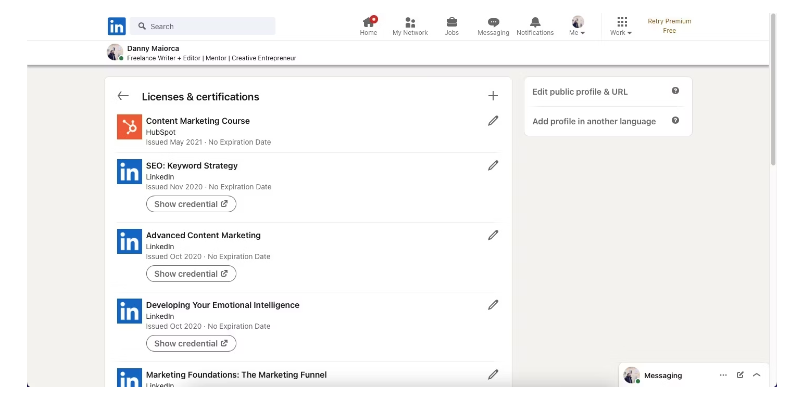Click the Messaging panel title
Image resolution: width=787 pixels, height=407 pixels.
pos(663,375)
